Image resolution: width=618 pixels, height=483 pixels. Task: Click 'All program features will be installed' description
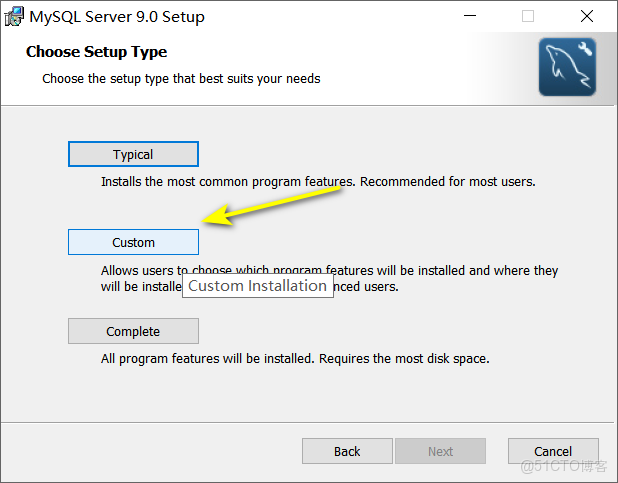click(295, 359)
